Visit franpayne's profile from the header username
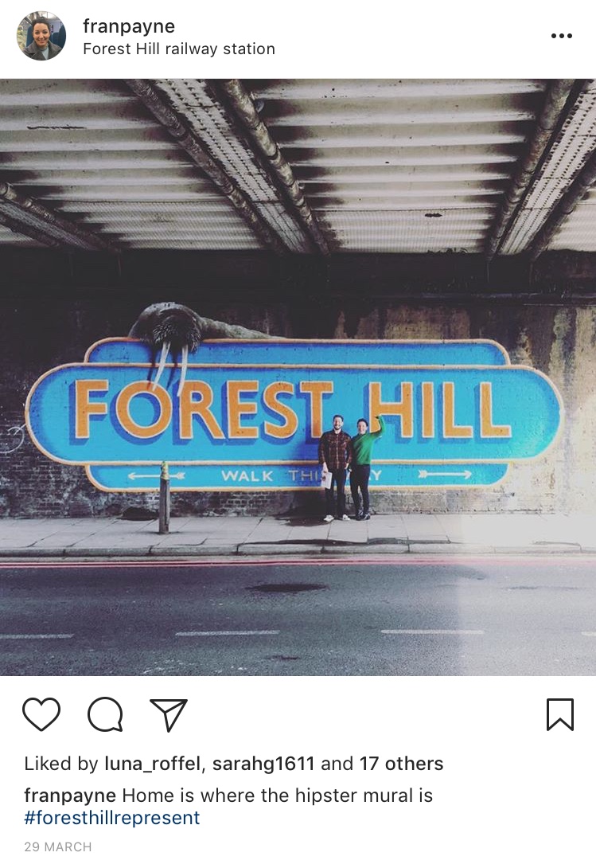 [129, 26]
